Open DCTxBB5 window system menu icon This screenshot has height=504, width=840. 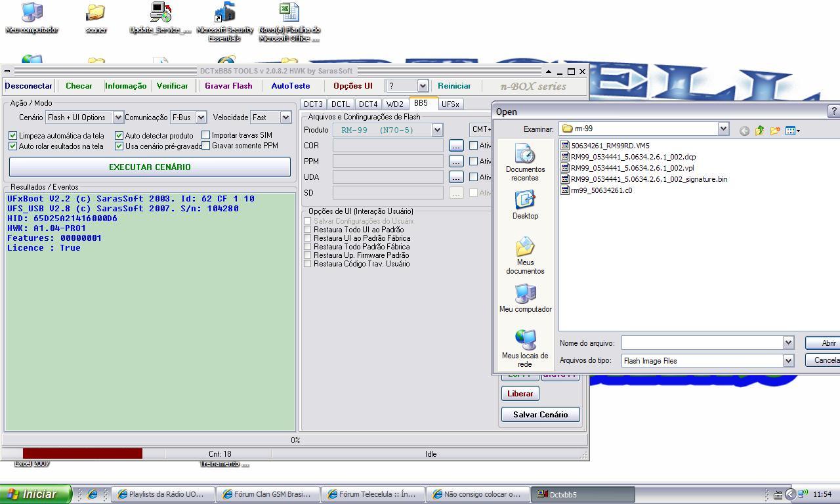click(x=7, y=72)
